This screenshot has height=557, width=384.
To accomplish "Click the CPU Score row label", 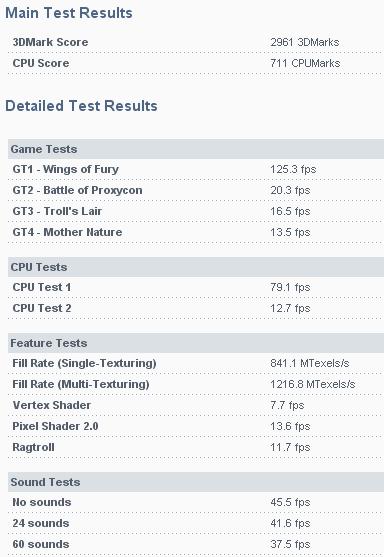I will click(41, 63).
